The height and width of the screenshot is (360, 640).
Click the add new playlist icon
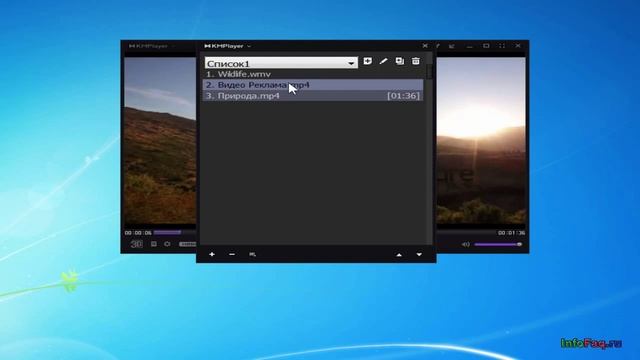(x=367, y=61)
